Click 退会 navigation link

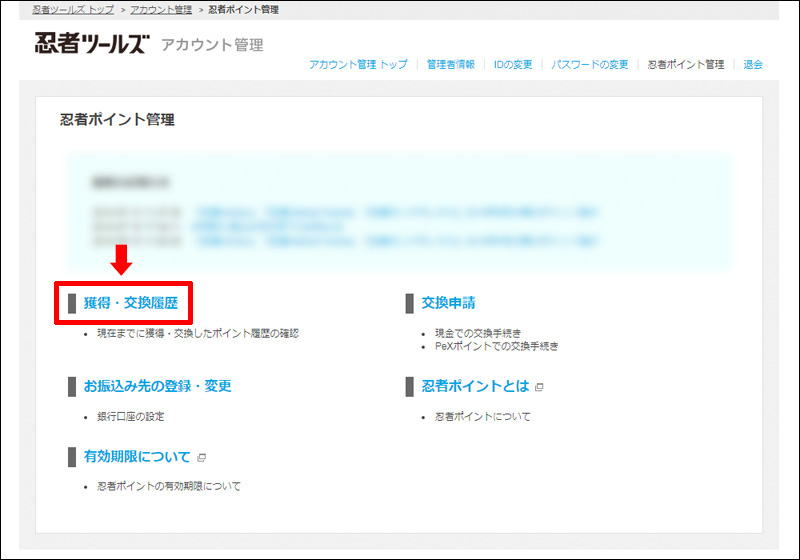pos(753,64)
